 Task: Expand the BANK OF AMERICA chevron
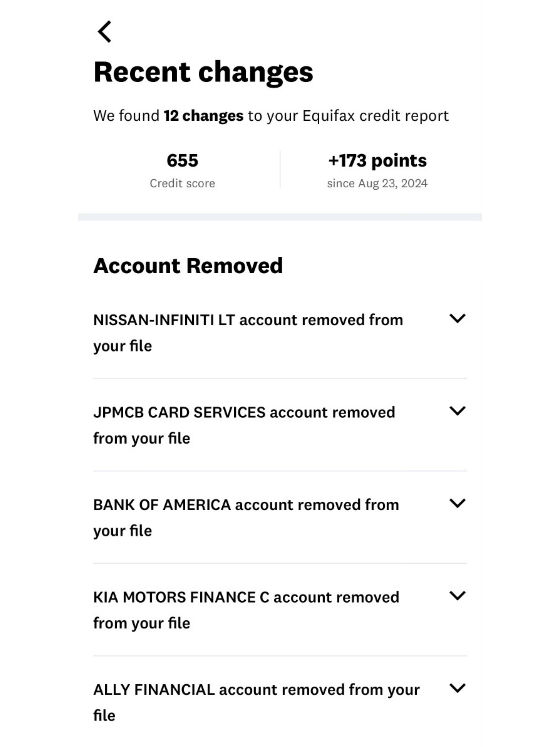tap(457, 503)
